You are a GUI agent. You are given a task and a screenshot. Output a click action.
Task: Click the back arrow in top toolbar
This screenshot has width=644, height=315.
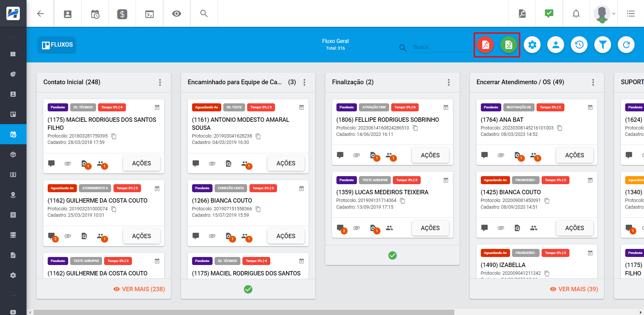tap(40, 14)
